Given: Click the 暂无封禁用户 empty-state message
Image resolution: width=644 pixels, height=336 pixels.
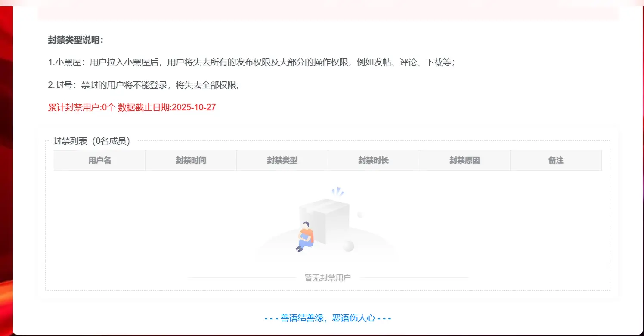Looking at the screenshot, I should [x=328, y=278].
